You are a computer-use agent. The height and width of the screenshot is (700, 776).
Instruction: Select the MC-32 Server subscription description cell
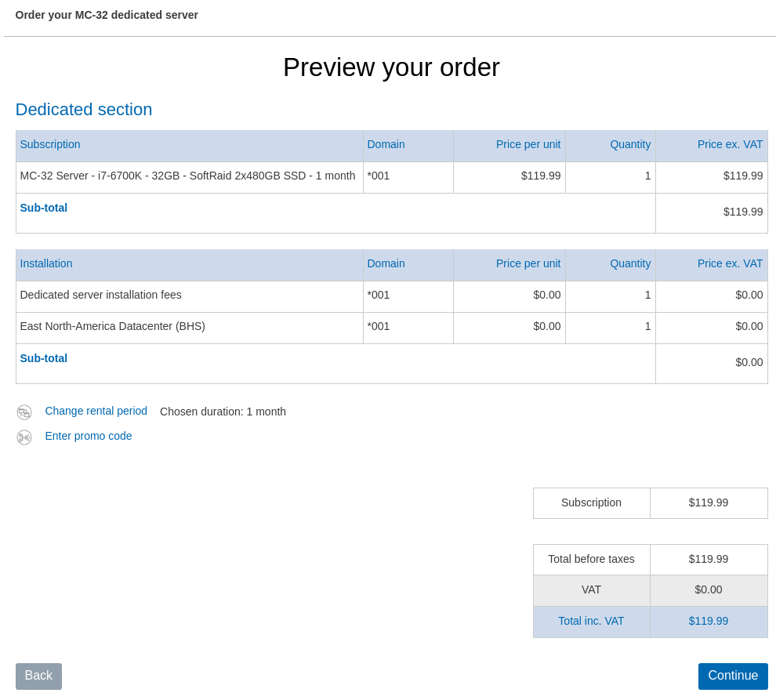pos(190,177)
